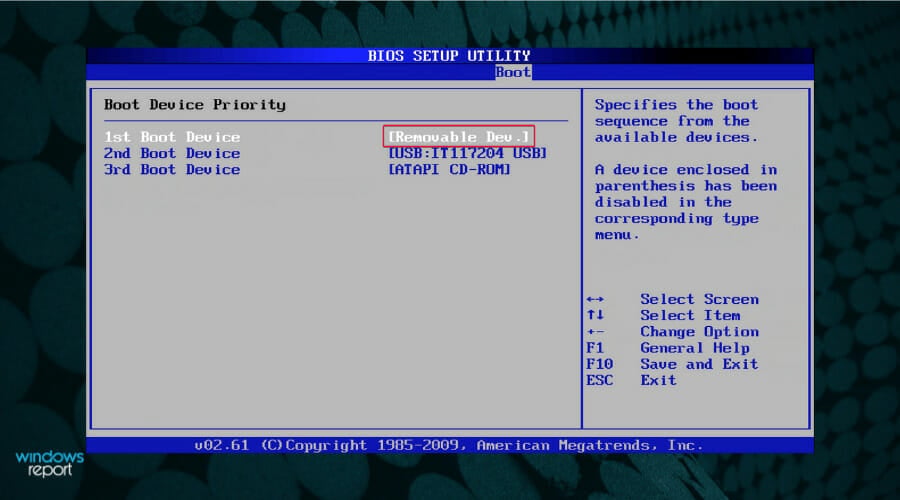Click the Save and Exit hint

click(700, 364)
